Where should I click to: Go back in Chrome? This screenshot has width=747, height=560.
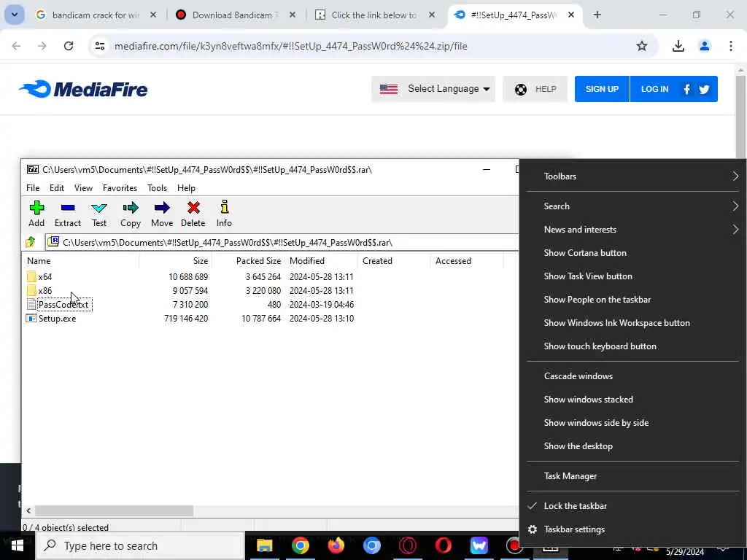click(x=16, y=46)
